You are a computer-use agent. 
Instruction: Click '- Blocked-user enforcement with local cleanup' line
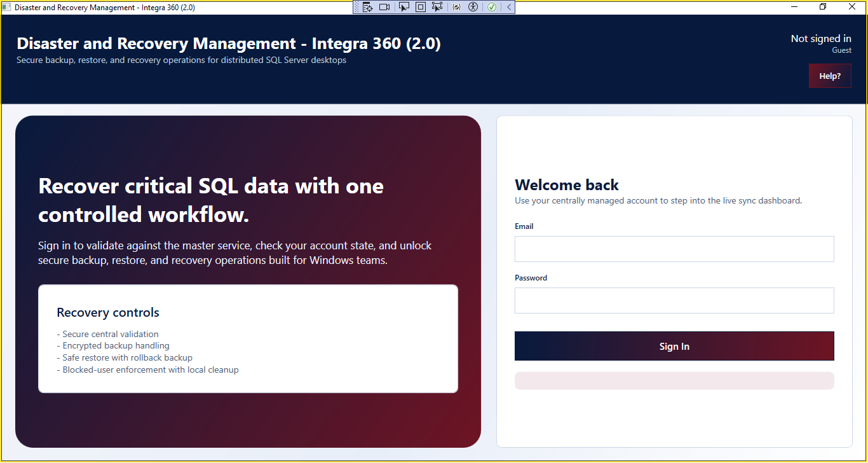147,370
